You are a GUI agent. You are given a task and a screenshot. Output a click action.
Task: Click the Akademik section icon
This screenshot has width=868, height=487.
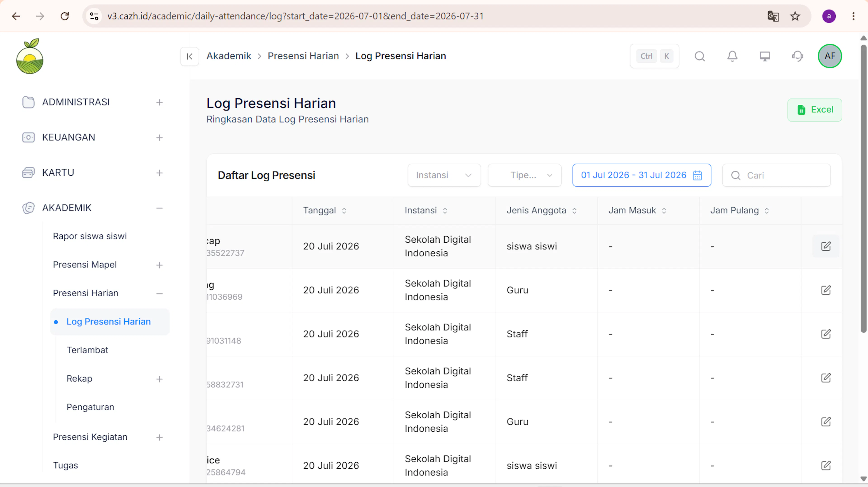[x=28, y=208]
